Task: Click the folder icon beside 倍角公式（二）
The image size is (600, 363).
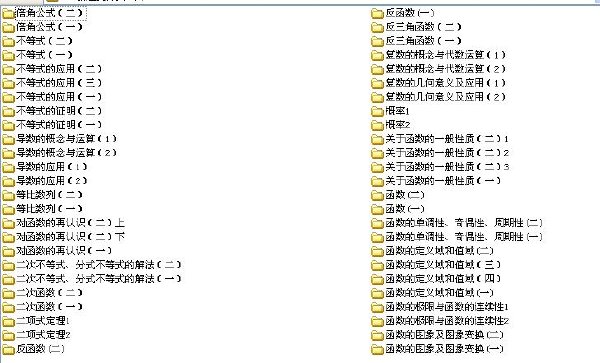Action: click(8, 13)
